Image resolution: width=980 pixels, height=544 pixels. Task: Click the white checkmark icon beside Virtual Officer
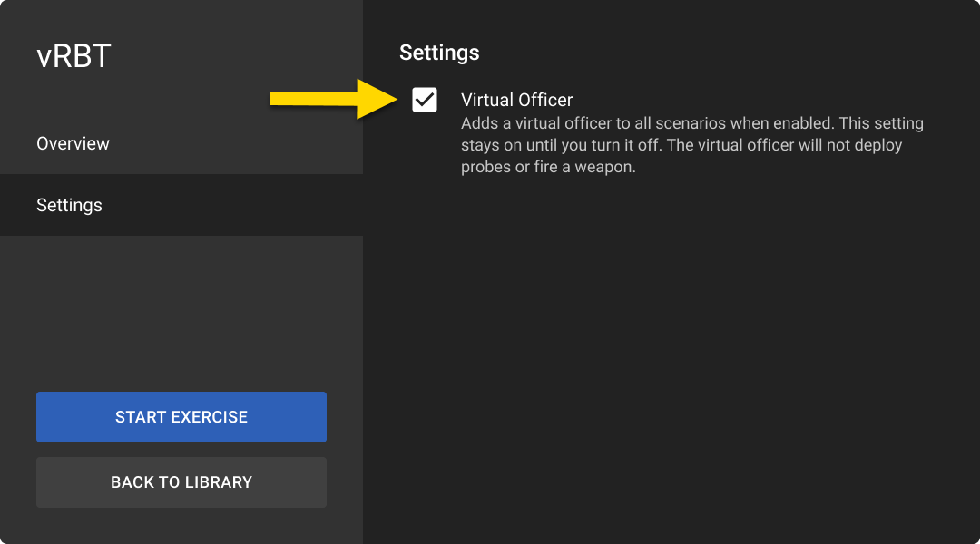tap(425, 100)
